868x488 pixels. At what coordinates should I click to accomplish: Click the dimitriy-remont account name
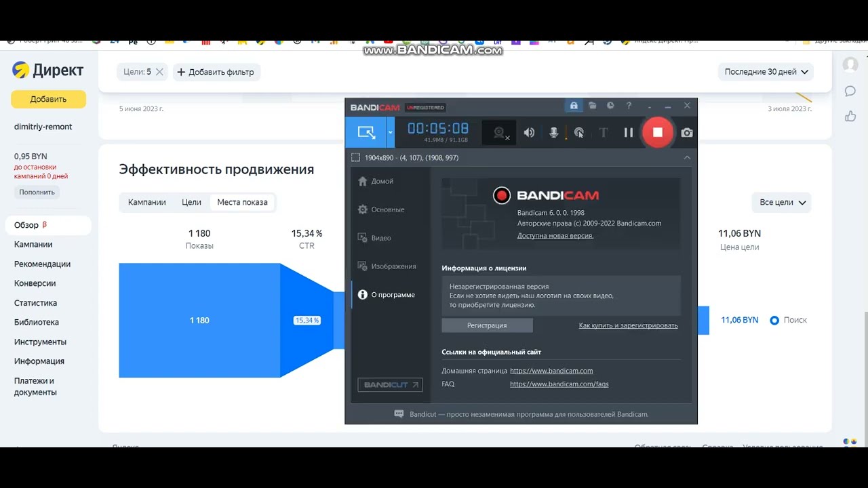pos(43,127)
